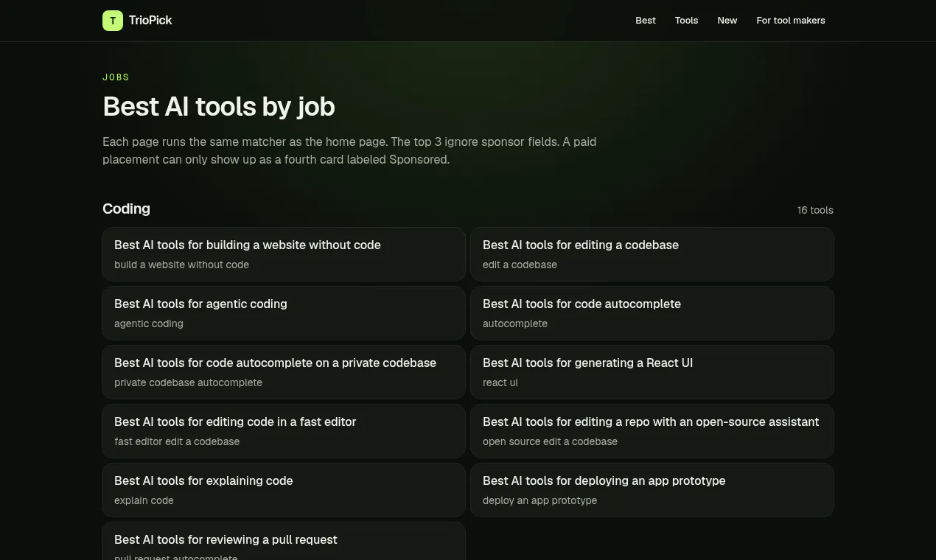The image size is (936, 560).
Task: Open the New nav menu item
Action: pyautogui.click(x=727, y=21)
